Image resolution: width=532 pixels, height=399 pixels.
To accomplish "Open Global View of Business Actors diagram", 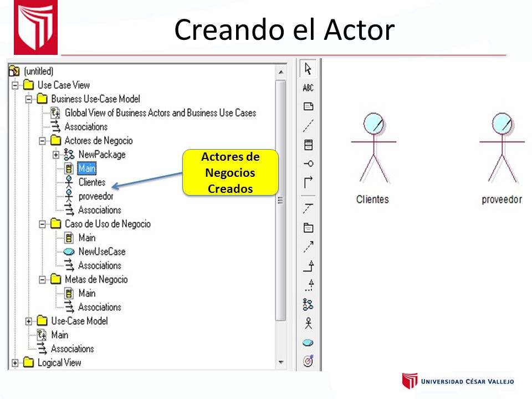I will pyautogui.click(x=161, y=112).
